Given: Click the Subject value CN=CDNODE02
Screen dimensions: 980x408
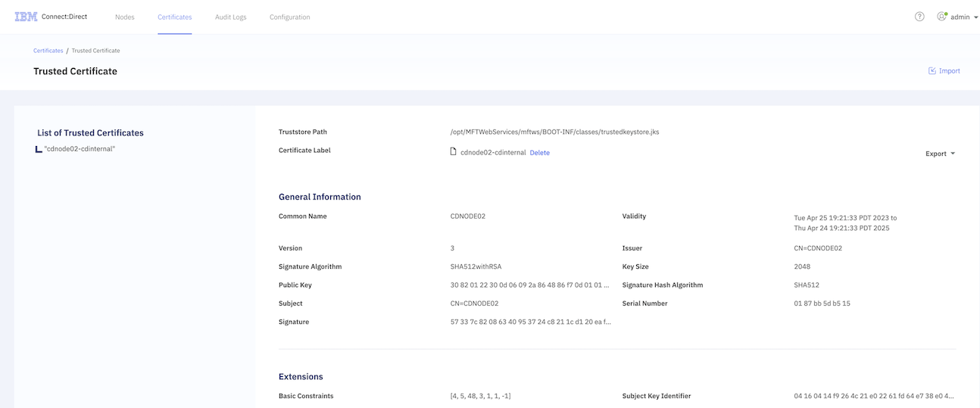Looking at the screenshot, I should 474,304.
